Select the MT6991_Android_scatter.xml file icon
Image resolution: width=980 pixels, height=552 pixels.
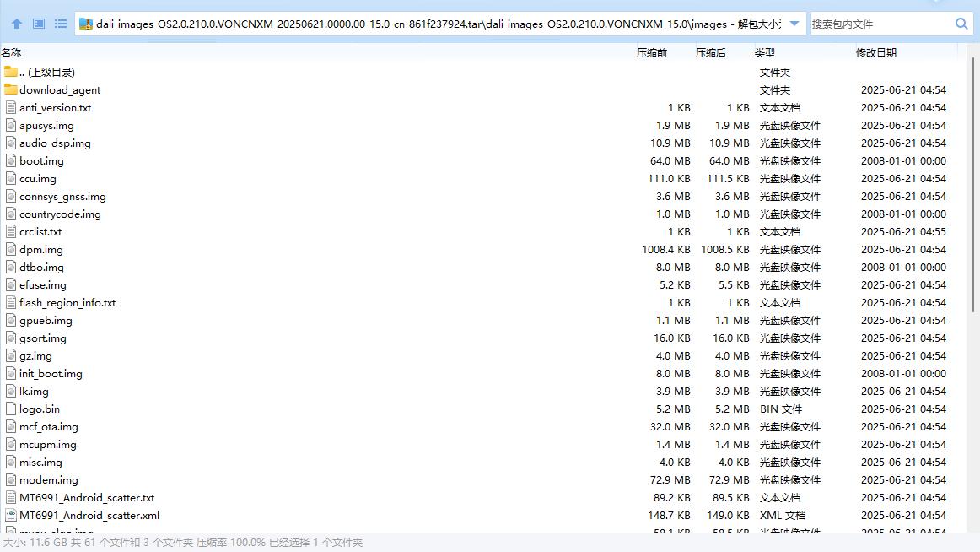[11, 515]
